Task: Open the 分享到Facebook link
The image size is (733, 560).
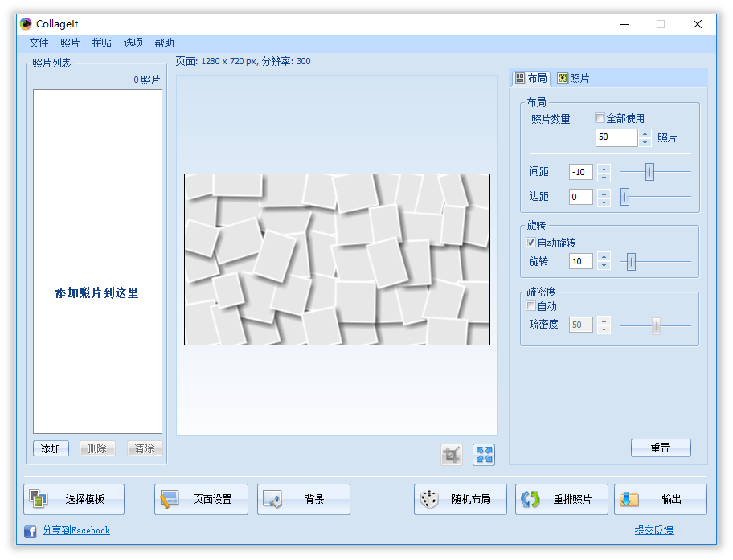Action: (76, 530)
